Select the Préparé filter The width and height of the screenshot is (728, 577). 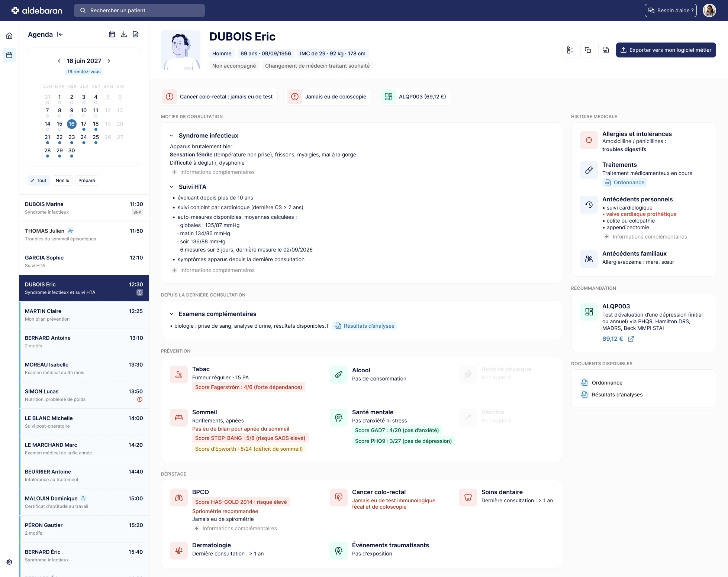pyautogui.click(x=87, y=181)
